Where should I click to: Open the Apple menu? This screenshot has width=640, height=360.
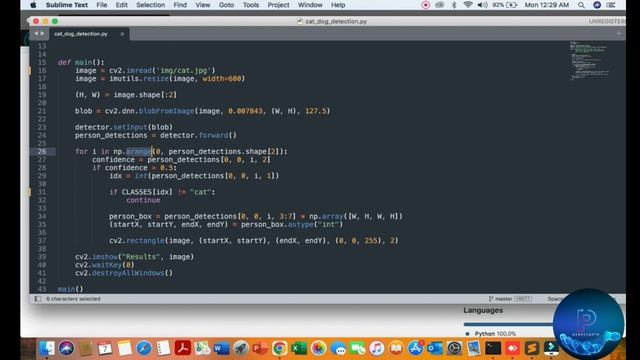pos(33,5)
